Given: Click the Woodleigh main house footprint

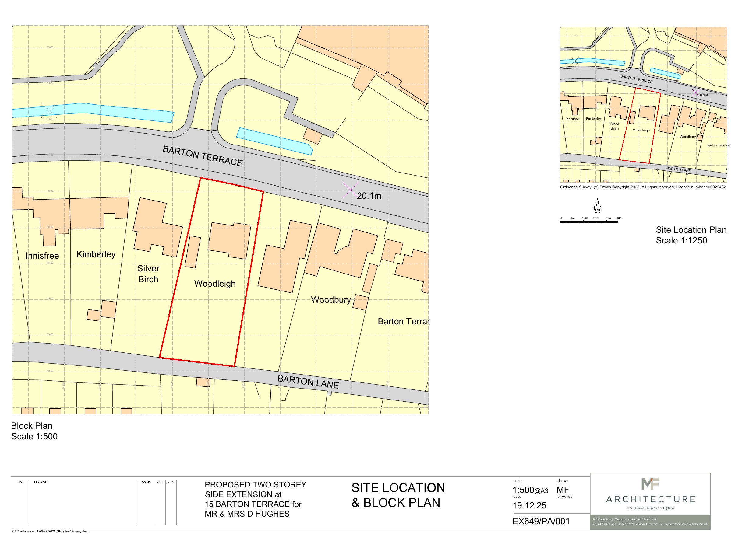Looking at the screenshot, I should point(229,240).
